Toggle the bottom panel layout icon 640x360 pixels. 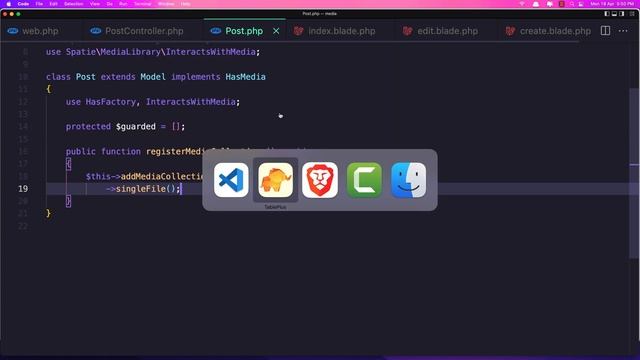click(x=614, y=14)
